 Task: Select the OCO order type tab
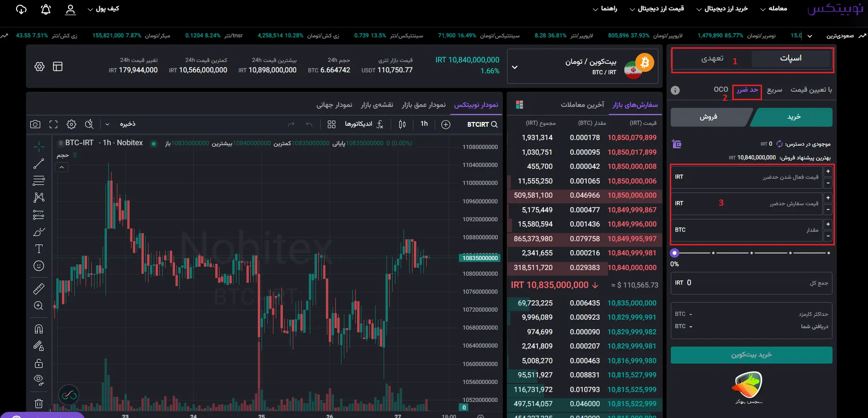[720, 89]
